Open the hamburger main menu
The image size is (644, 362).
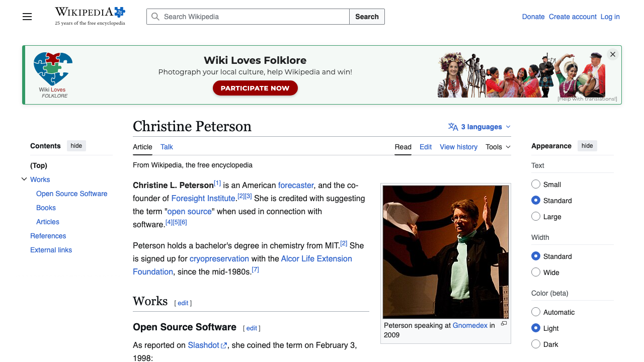coord(27,17)
